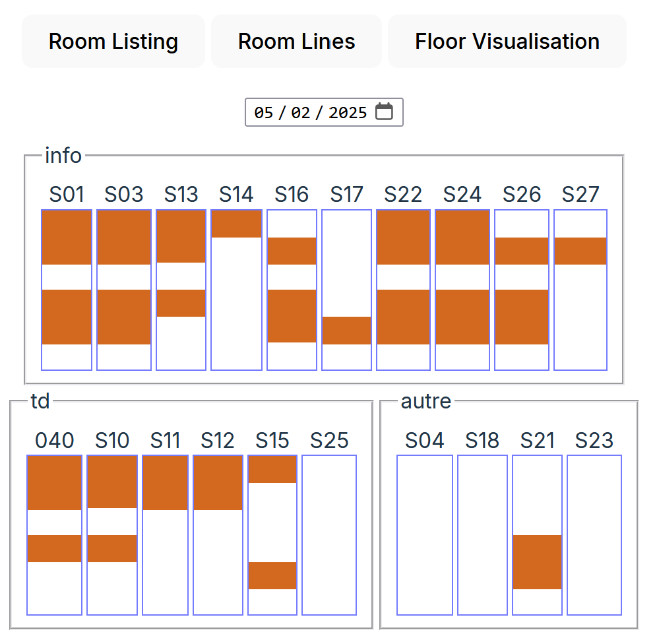Screen dimensions: 657x644
Task: Click the orange booking block of S12
Action: tap(218, 482)
